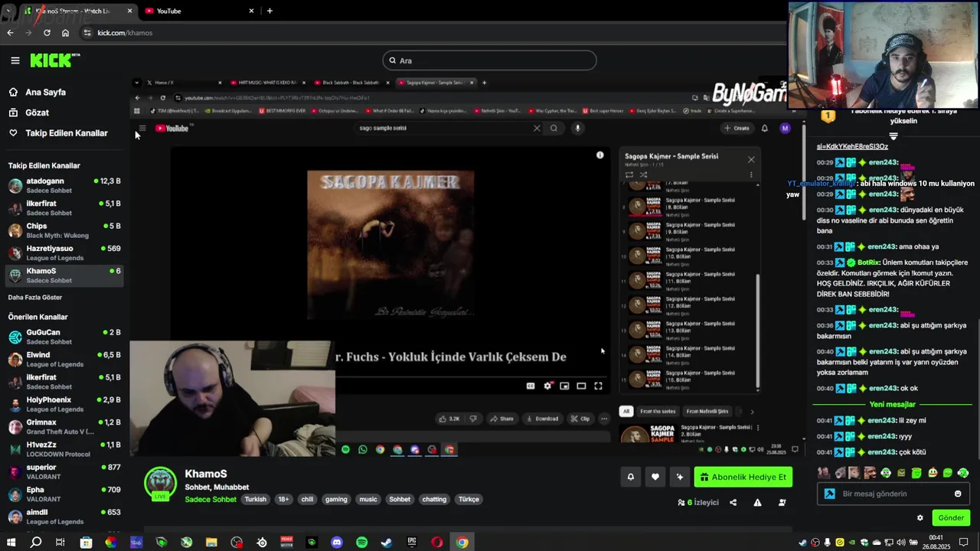This screenshot has height=551, width=980.
Task: Click the 'music' tag
Action: (x=368, y=499)
